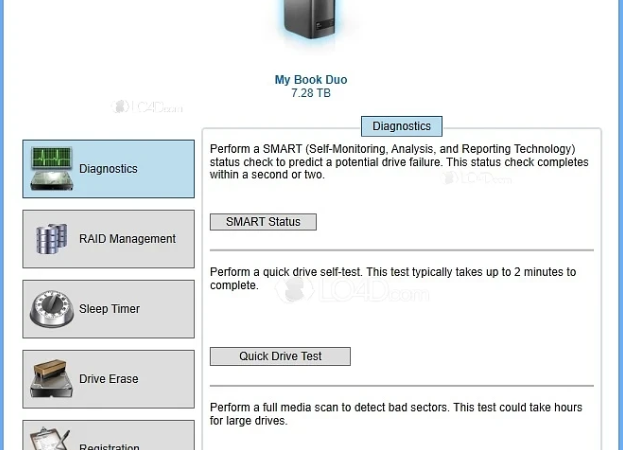The image size is (623, 450).
Task: Click the 7.28 TB capacity text
Action: pos(311,93)
